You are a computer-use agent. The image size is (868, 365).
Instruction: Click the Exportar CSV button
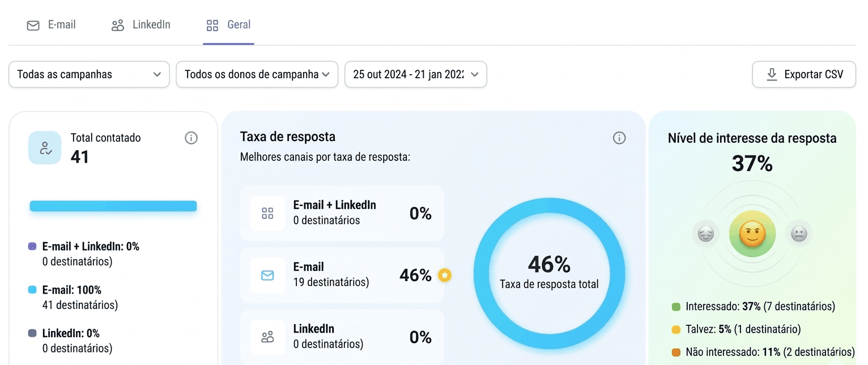click(x=803, y=74)
